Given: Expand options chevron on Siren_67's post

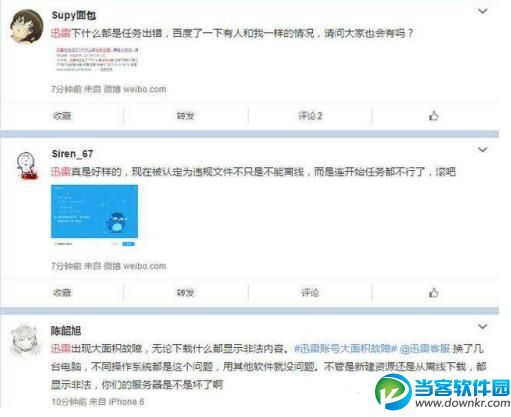Looking at the screenshot, I should (483, 150).
